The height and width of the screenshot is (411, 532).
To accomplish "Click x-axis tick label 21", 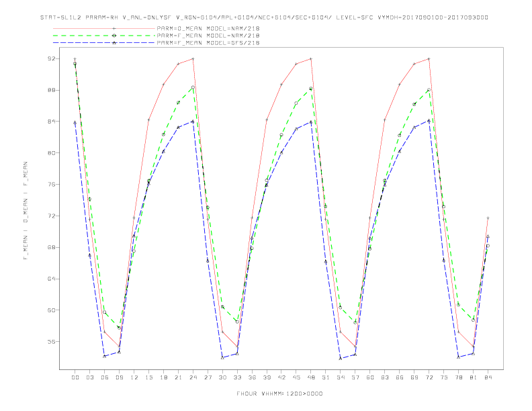I will (x=178, y=377).
